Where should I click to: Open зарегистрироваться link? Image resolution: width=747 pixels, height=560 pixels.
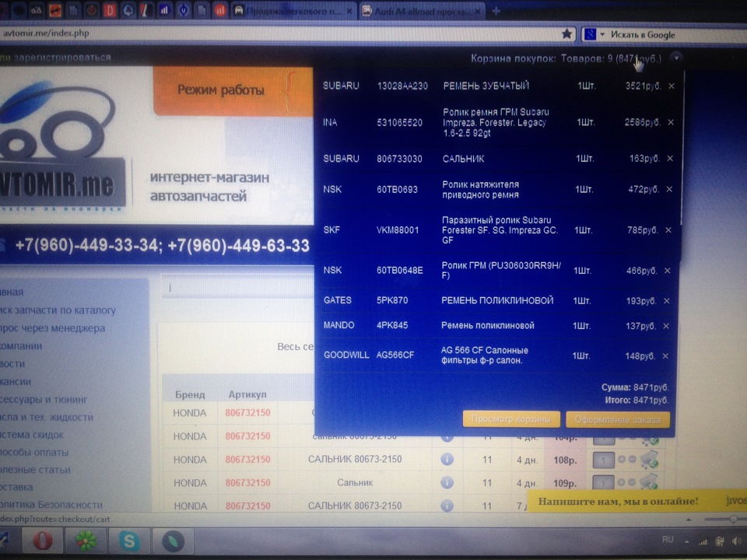(x=62, y=58)
